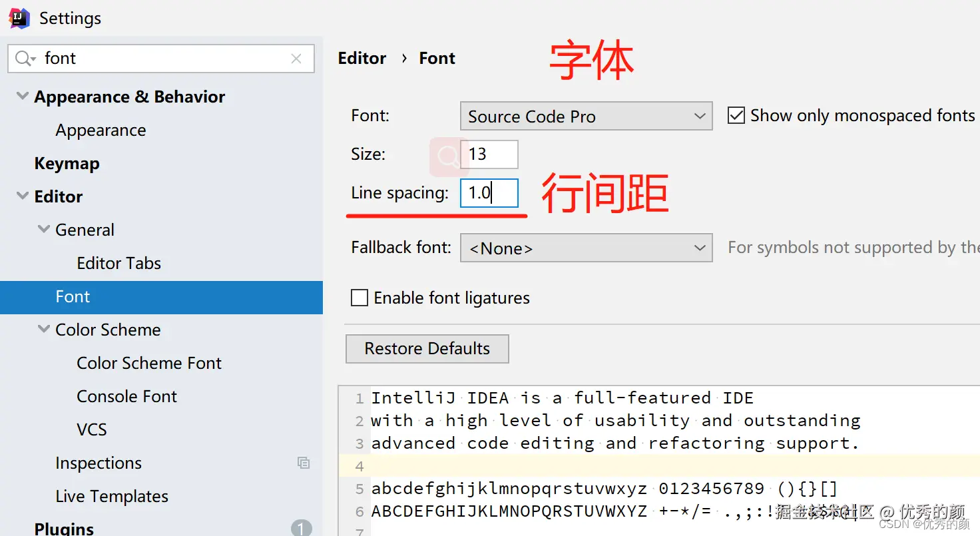Collapse the Appearance & Behavior section

tap(23, 97)
